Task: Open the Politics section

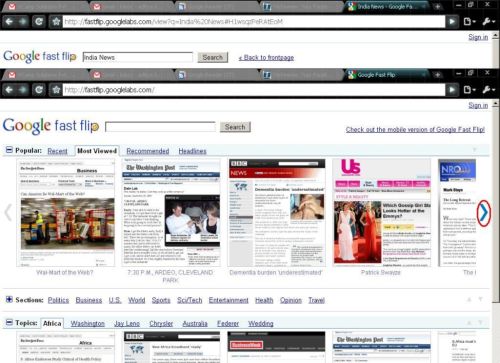Action: pos(58,300)
